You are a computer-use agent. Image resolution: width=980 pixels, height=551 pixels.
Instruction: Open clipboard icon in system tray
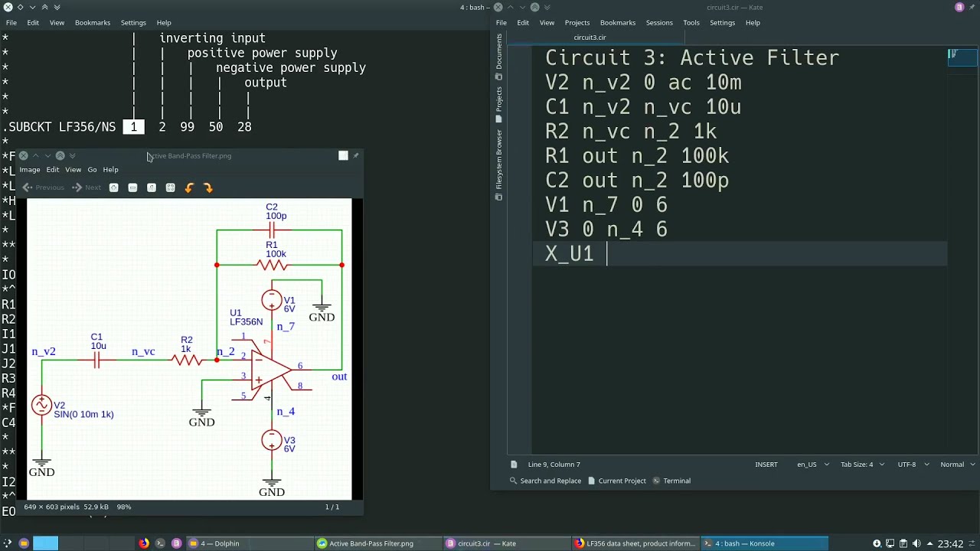pyautogui.click(x=903, y=543)
